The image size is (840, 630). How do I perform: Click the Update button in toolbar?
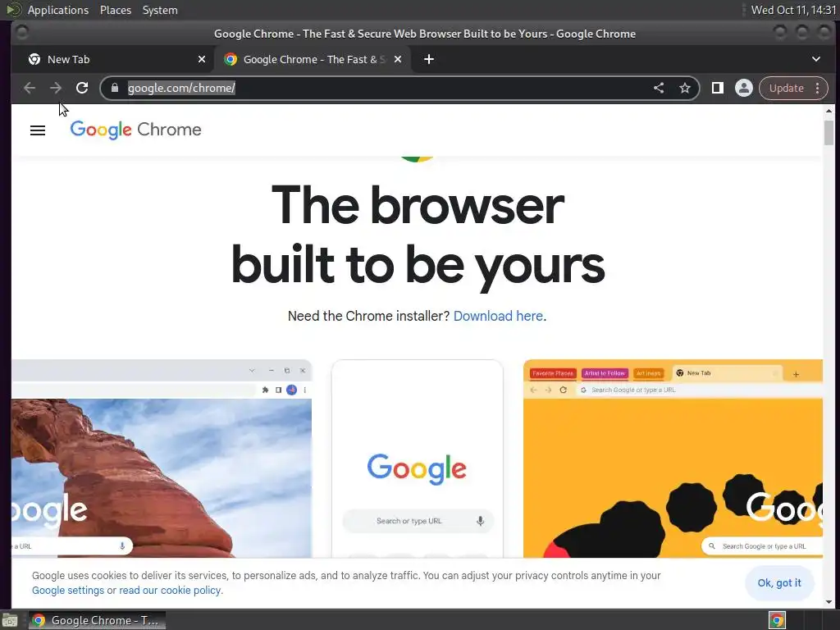787,88
